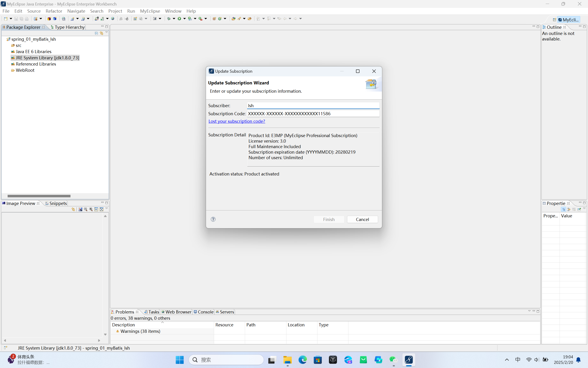588x368 pixels.
Task: Click Image Preview scrollbar down arrow
Action: (x=105, y=335)
